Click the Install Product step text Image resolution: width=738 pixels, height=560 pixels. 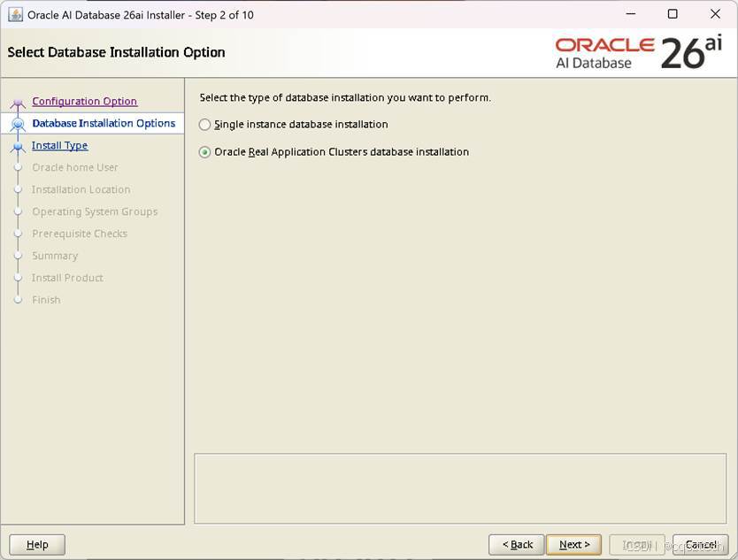(67, 278)
